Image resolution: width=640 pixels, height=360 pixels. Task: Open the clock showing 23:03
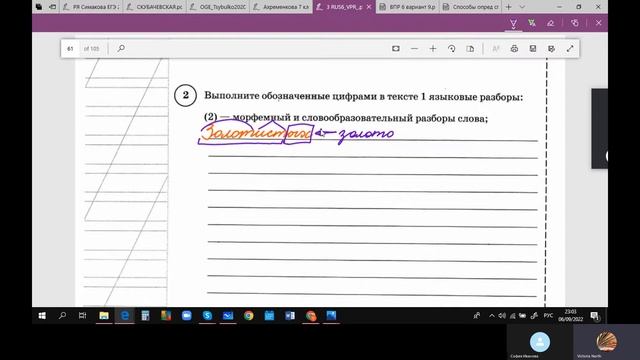click(x=571, y=316)
